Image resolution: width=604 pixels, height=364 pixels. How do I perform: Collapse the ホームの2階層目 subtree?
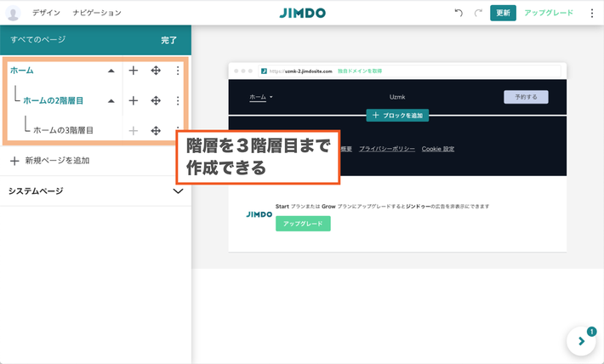pos(111,101)
